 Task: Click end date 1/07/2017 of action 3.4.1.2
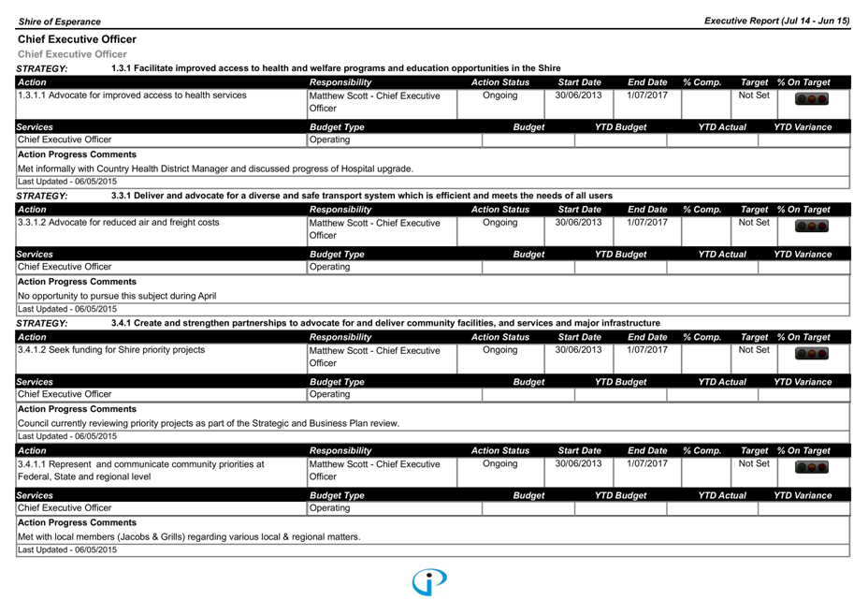tap(647, 349)
